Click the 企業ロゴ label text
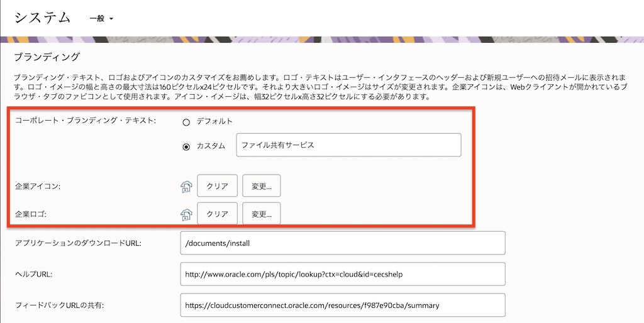This screenshot has width=644, height=323. click(33, 214)
